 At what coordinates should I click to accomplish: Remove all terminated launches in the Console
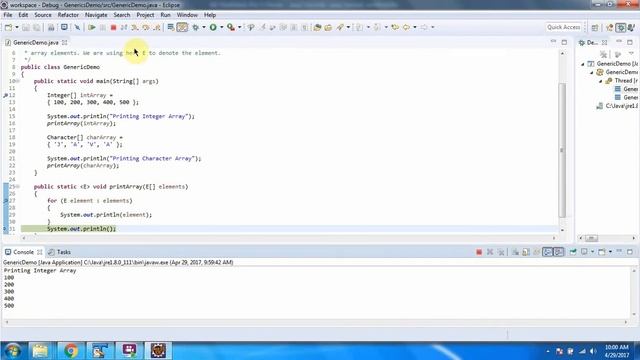point(501,252)
